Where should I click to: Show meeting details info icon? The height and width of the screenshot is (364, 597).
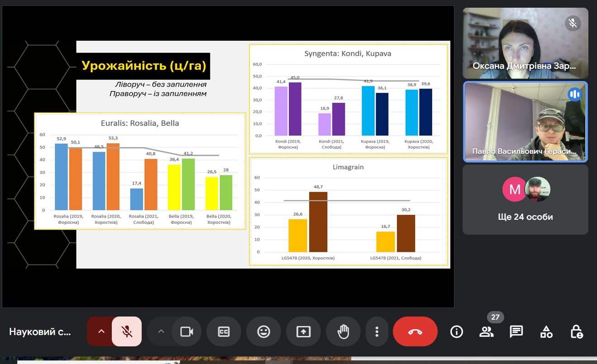[457, 332]
